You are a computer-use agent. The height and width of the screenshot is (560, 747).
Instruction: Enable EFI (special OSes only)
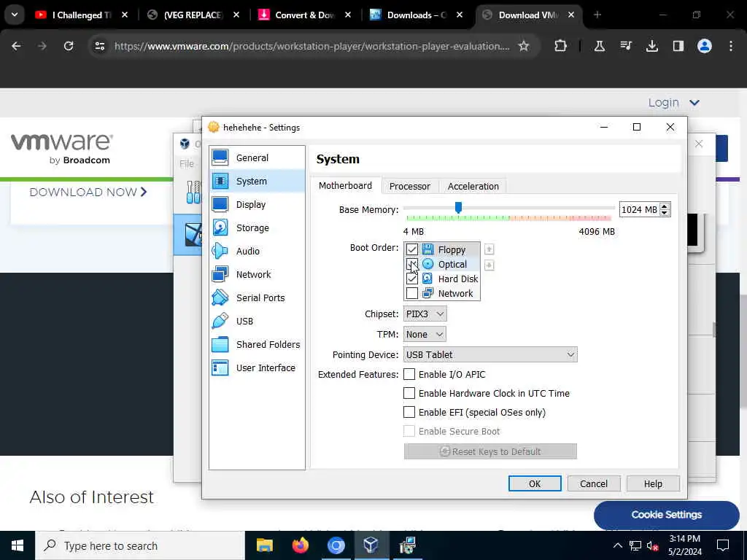[409, 413]
